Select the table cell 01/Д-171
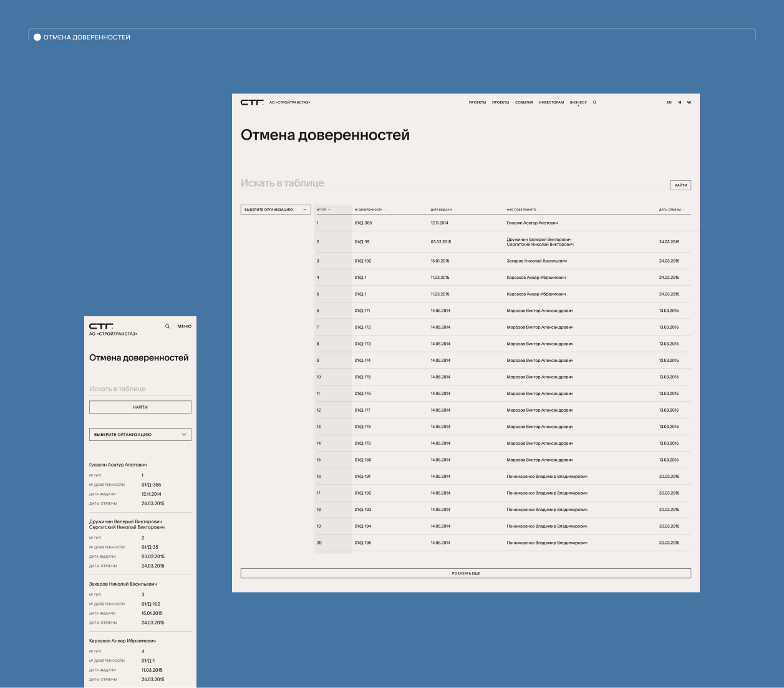The image size is (784, 688). point(362,311)
